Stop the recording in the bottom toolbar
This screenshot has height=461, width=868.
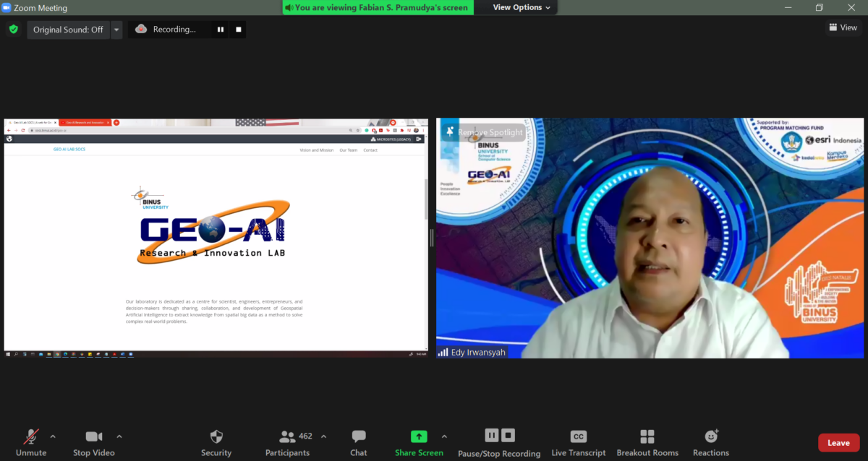pos(509,435)
